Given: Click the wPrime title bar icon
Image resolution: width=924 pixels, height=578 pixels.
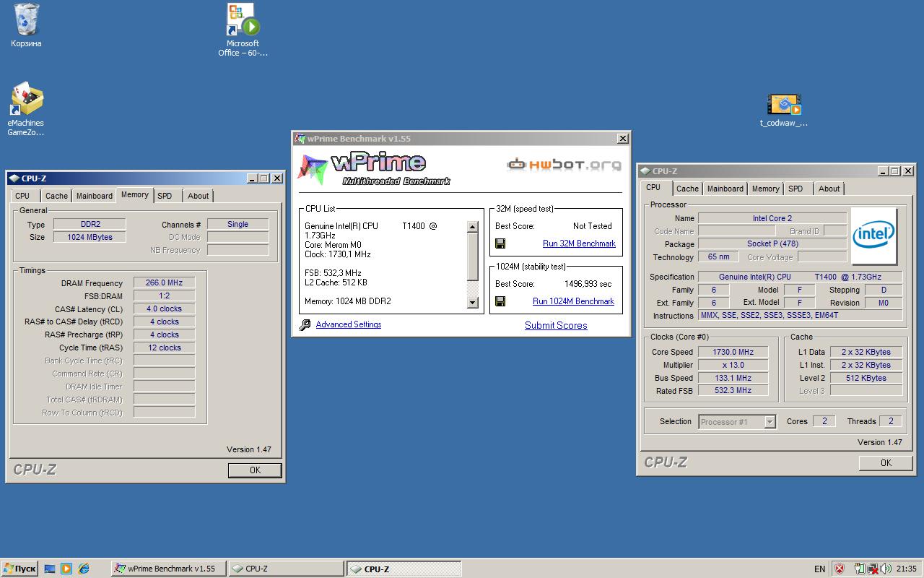Looking at the screenshot, I should pyautogui.click(x=300, y=139).
